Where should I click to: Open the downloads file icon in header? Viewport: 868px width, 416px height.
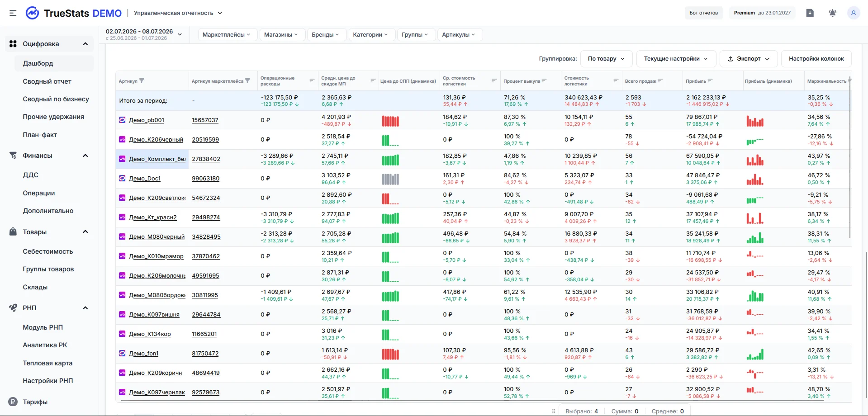tap(810, 13)
